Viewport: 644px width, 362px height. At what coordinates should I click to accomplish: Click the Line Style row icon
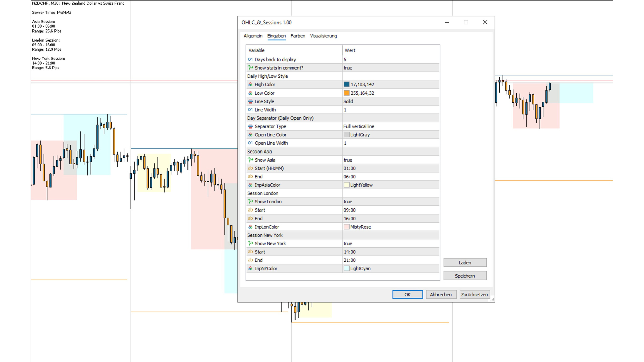[x=250, y=101]
